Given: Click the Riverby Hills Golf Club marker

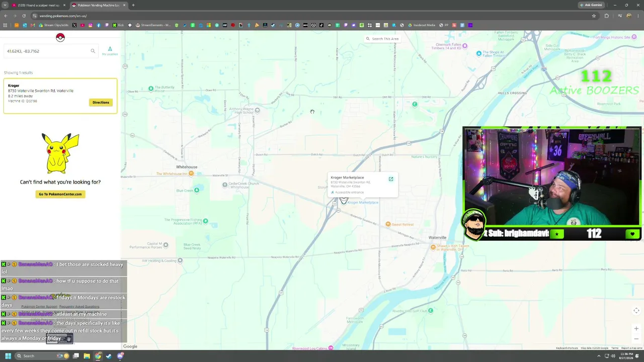Looking at the screenshot, I should click(x=430, y=311).
